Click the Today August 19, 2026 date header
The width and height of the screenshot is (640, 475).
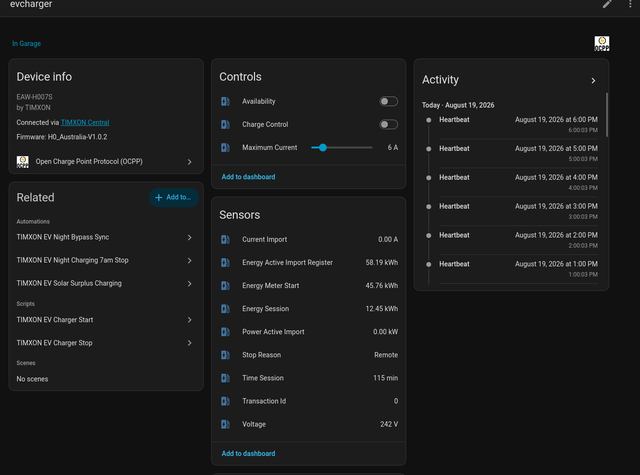point(458,105)
